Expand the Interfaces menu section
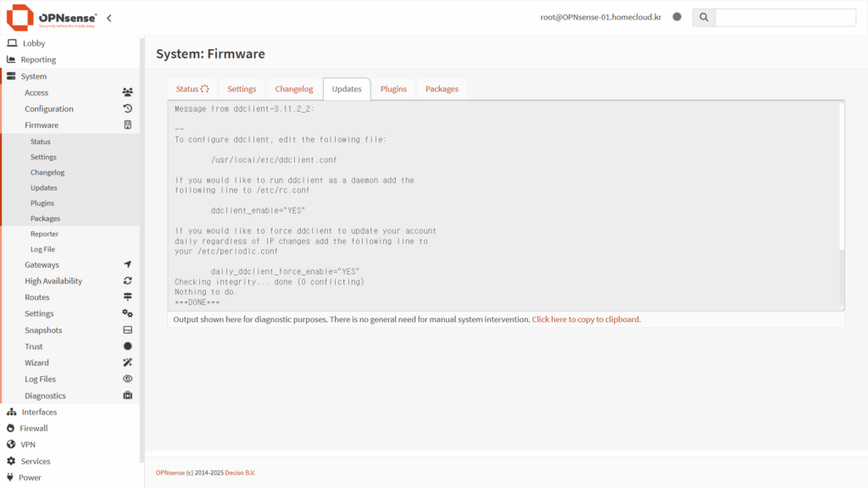Image resolution: width=868 pixels, height=488 pixels. [x=39, y=412]
